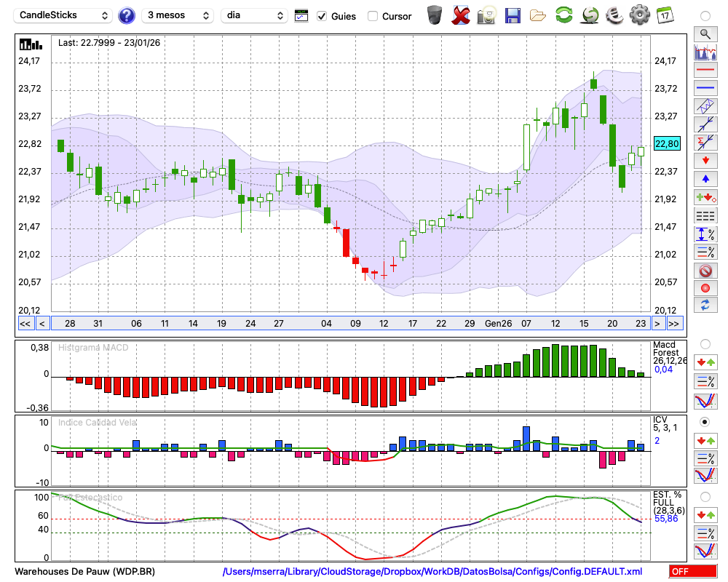The height and width of the screenshot is (582, 728).
Task: Click the Config.DEFAULT.xml file path link
Action: pyautogui.click(x=432, y=572)
